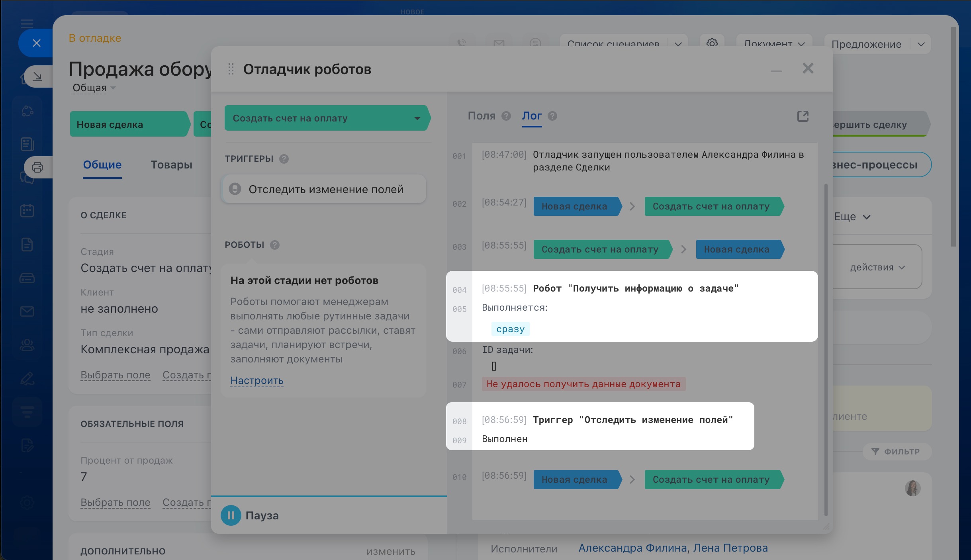
Task: Open the Предложение dropdown arrow
Action: tap(921, 44)
